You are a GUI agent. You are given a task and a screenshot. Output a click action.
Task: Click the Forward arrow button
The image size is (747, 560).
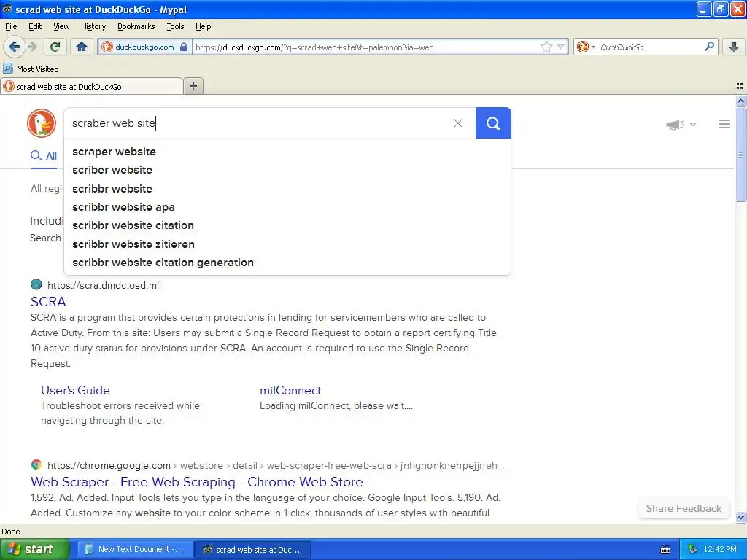click(x=32, y=47)
